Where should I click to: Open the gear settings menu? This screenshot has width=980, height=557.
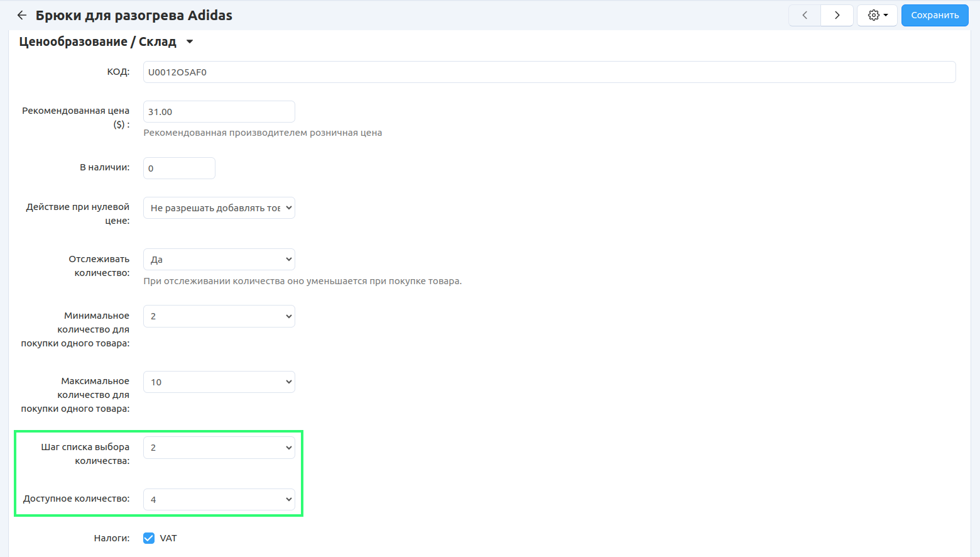point(877,15)
